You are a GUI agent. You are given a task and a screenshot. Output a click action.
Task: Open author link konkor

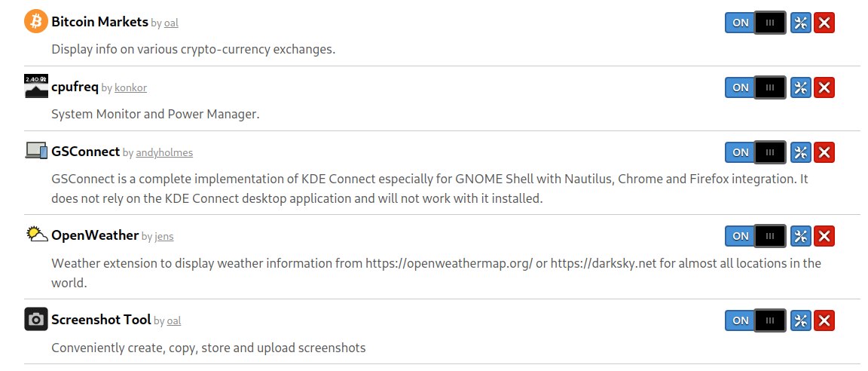(x=130, y=88)
